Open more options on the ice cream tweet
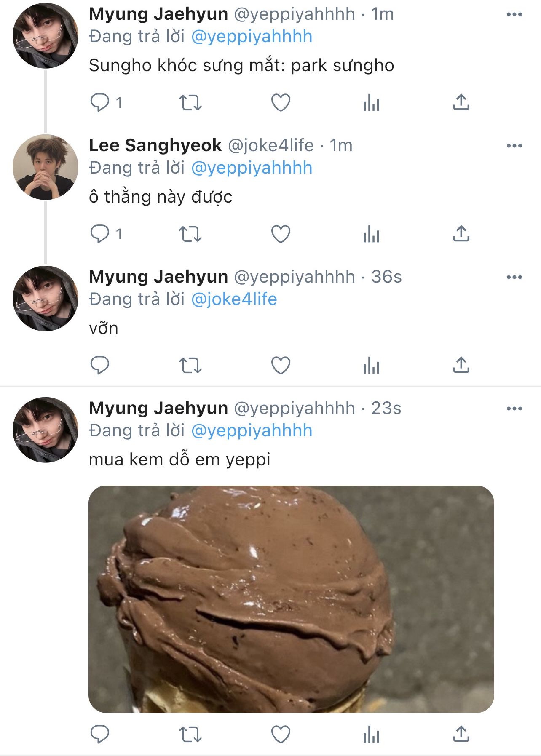 point(514,409)
